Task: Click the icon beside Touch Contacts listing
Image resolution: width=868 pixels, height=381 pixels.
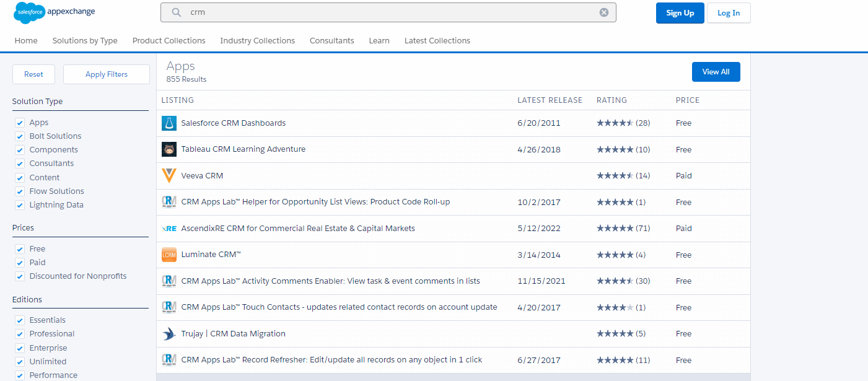Action: (169, 307)
